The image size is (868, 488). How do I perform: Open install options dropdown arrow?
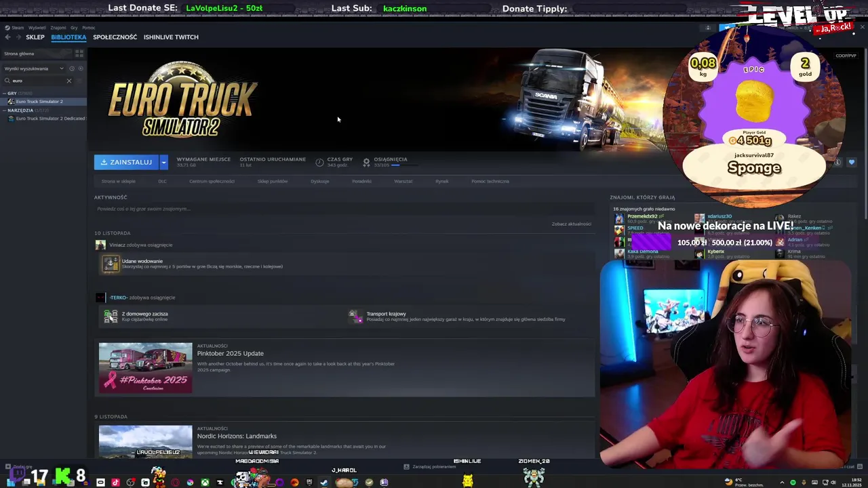pos(163,163)
